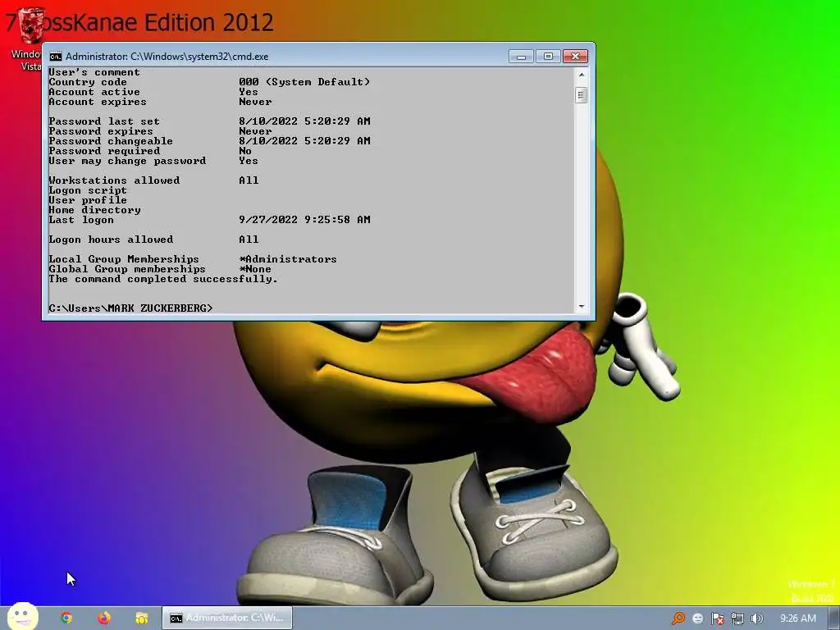
Task: Click 'The command completed successfully.' line
Action: pyautogui.click(x=163, y=279)
